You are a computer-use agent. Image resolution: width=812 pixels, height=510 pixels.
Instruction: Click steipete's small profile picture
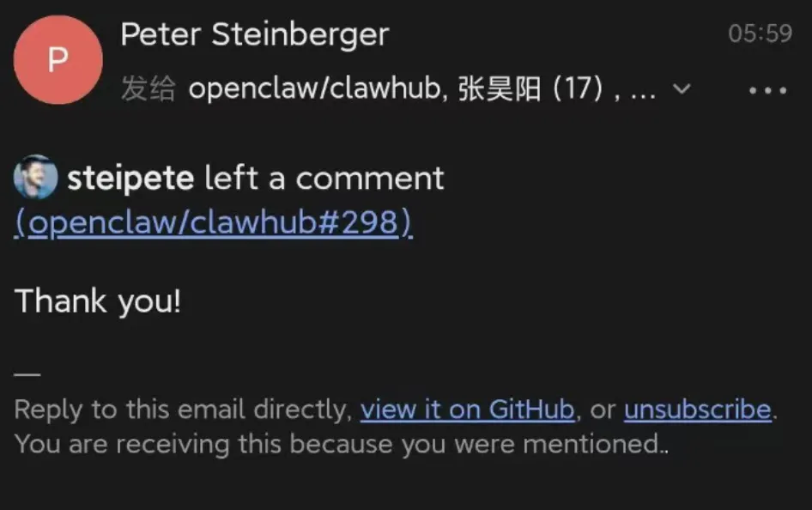click(x=35, y=178)
